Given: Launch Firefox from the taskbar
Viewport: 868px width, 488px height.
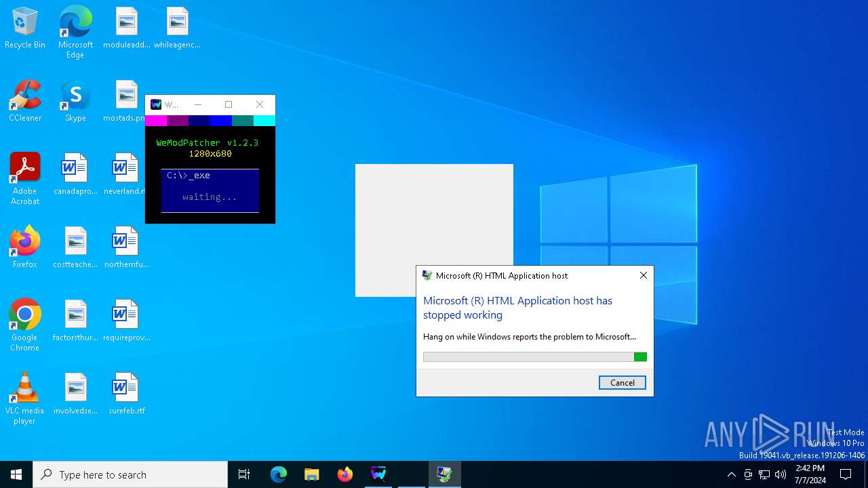Looking at the screenshot, I should (x=345, y=474).
